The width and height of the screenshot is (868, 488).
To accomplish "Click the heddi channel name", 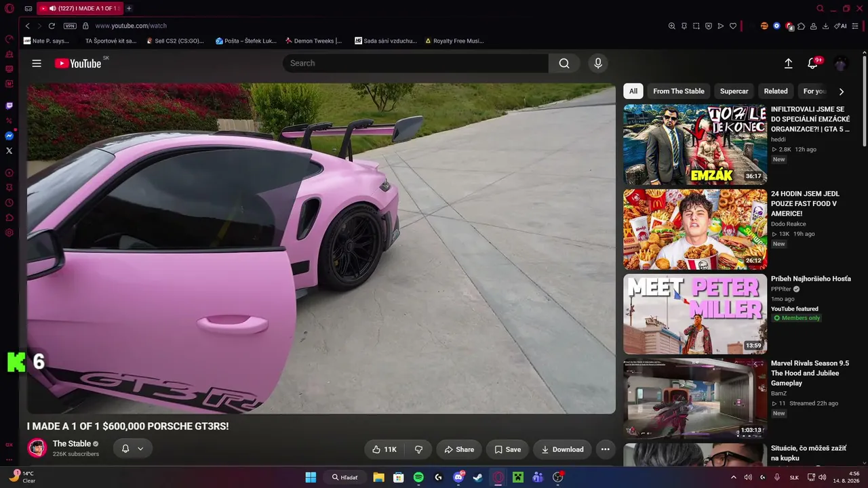I will [778, 139].
